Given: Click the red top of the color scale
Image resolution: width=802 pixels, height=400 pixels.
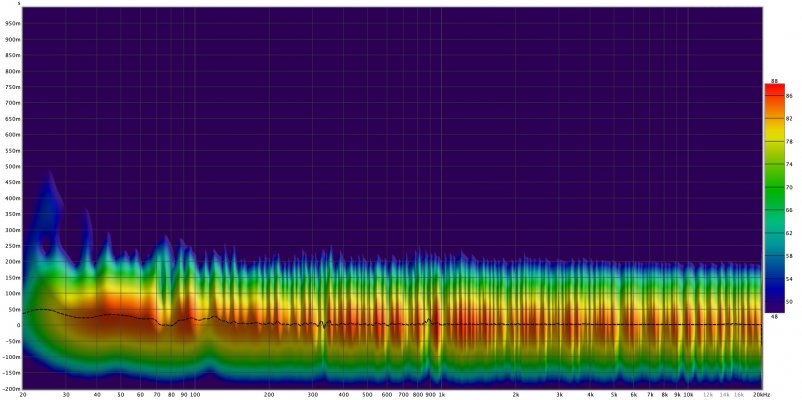Looking at the screenshot, I should click(774, 88).
